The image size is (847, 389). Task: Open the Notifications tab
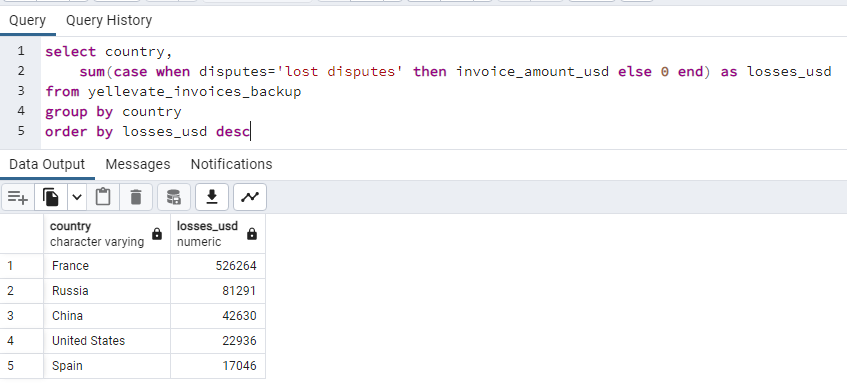point(231,164)
